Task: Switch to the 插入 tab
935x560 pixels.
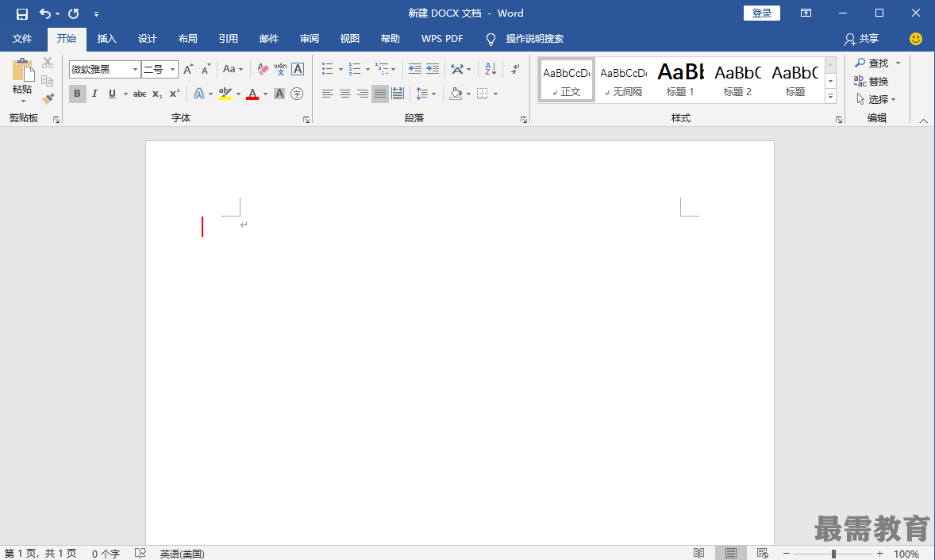Action: click(x=106, y=39)
